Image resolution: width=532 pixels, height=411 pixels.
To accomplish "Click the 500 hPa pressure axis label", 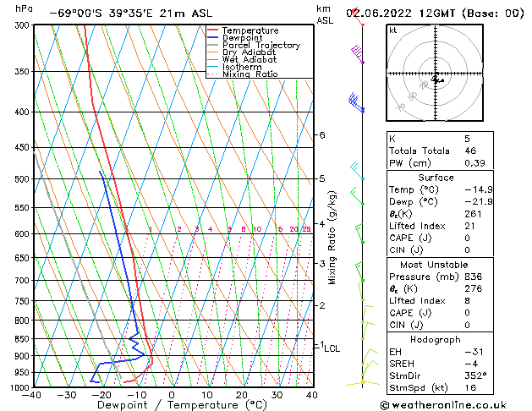I will [23, 178].
